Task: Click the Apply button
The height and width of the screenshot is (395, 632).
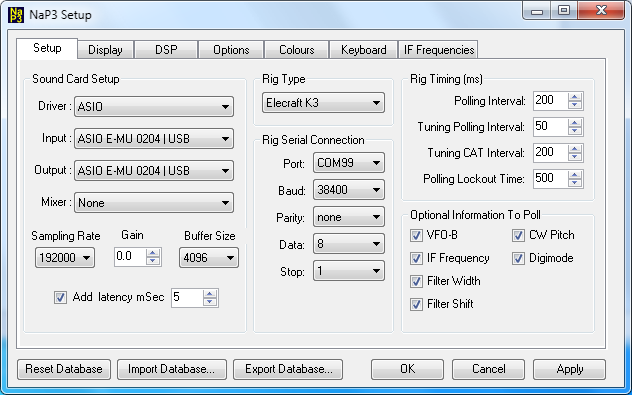Action: tap(569, 369)
